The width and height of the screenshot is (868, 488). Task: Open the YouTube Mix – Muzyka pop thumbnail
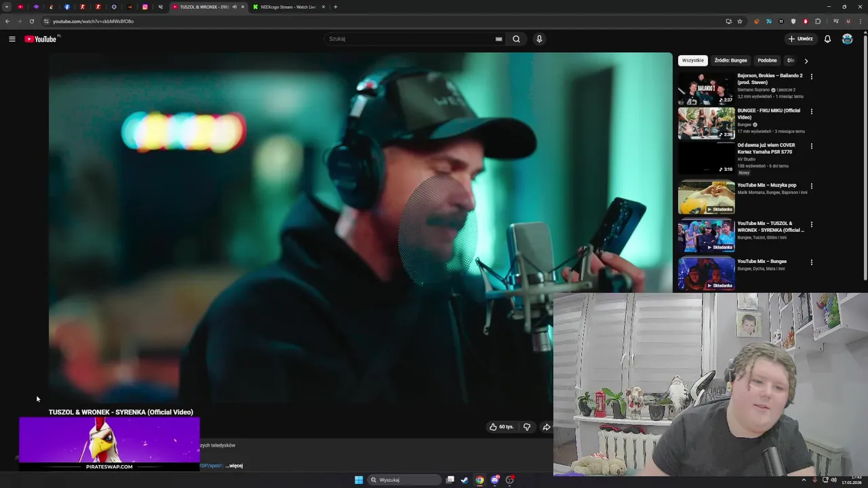(706, 197)
